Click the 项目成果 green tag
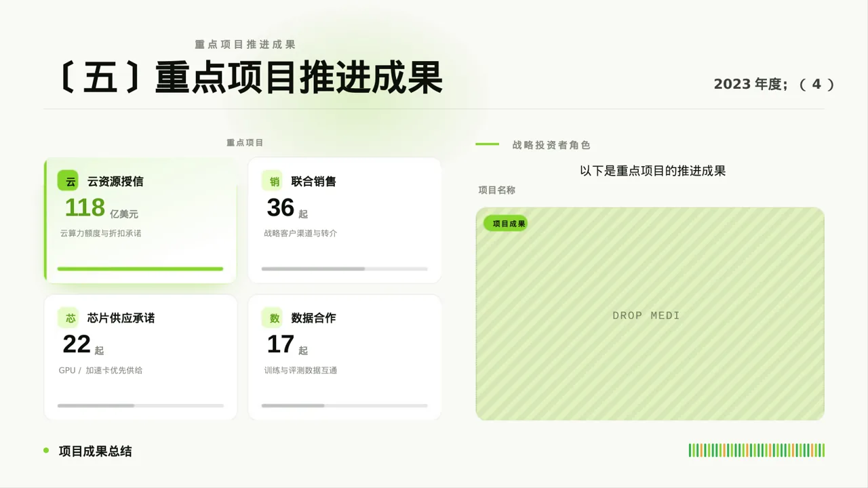This screenshot has width=868, height=488. (506, 224)
